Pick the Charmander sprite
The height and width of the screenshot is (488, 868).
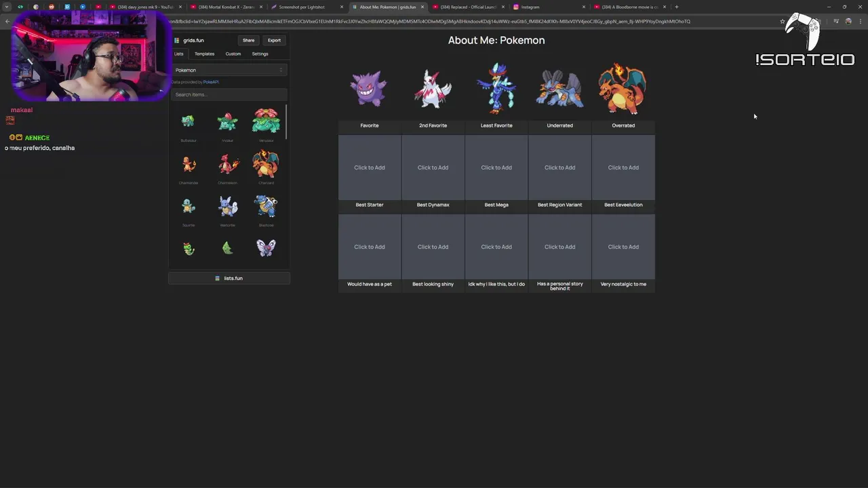[189, 164]
